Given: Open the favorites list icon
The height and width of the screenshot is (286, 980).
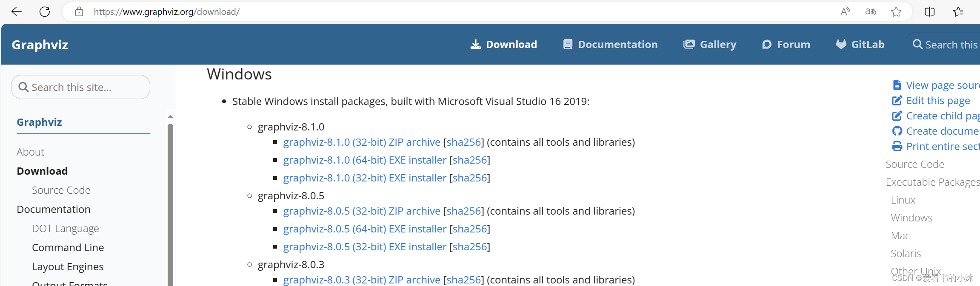Looking at the screenshot, I should coord(958,11).
